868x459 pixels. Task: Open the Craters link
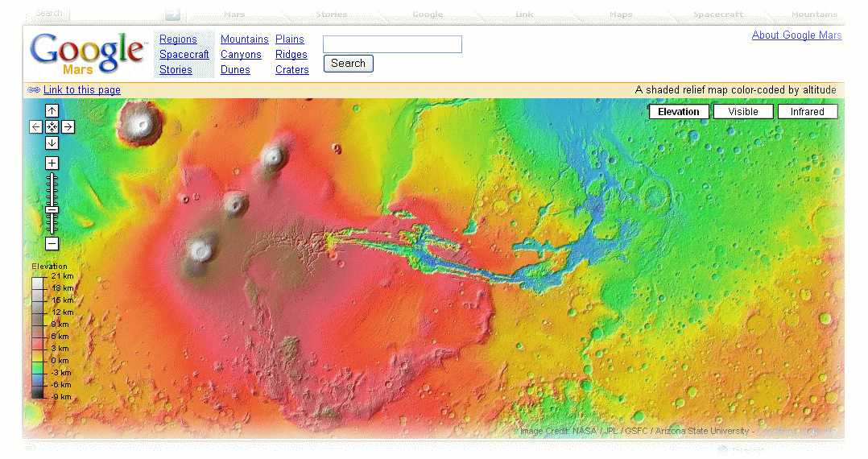pyautogui.click(x=291, y=70)
